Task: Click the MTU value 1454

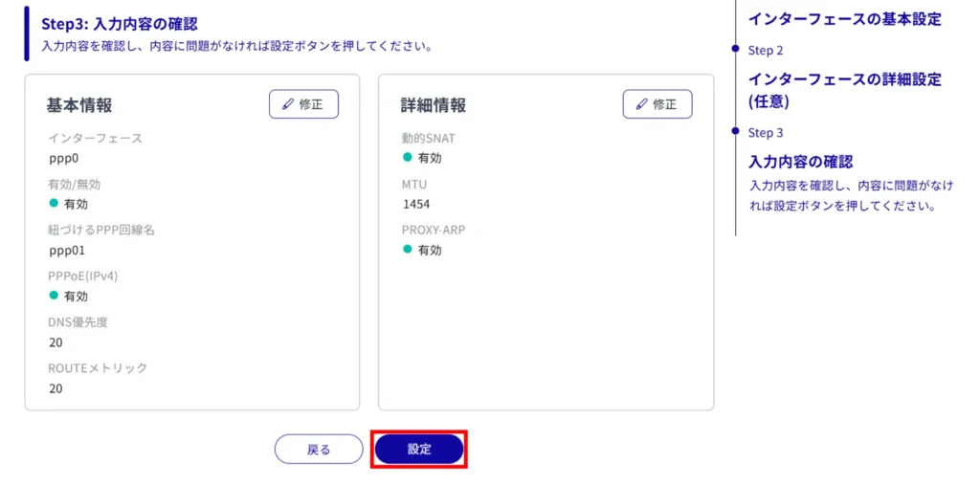Action: (416, 204)
